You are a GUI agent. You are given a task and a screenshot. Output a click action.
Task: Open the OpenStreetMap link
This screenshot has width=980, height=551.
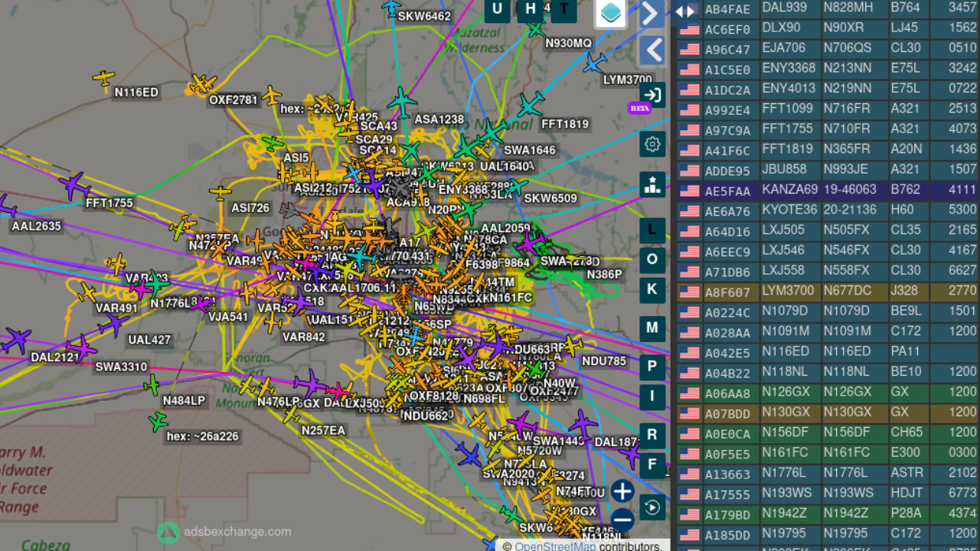(x=554, y=546)
